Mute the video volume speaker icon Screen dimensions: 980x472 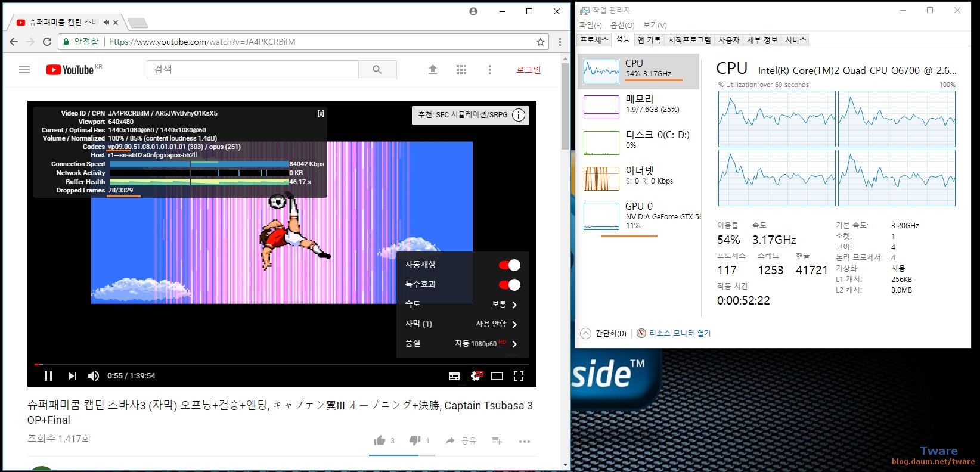pos(94,376)
